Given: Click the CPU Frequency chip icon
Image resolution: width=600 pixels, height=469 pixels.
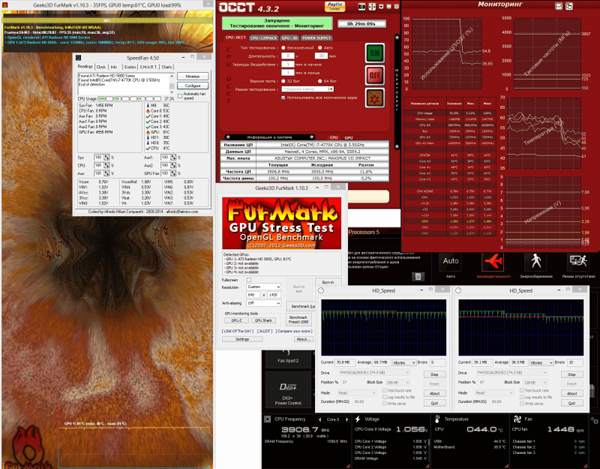Looking at the screenshot, I should (x=267, y=419).
